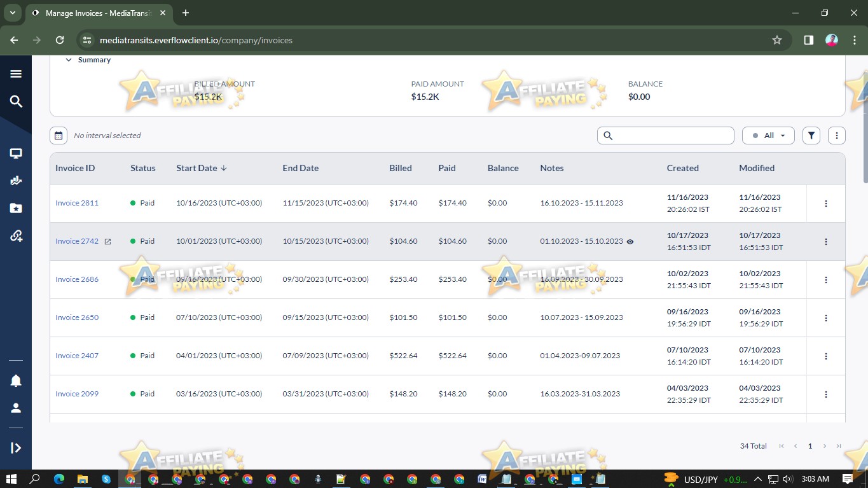This screenshot has width=868, height=488.
Task: Open the calendar date interval picker
Action: [58, 135]
